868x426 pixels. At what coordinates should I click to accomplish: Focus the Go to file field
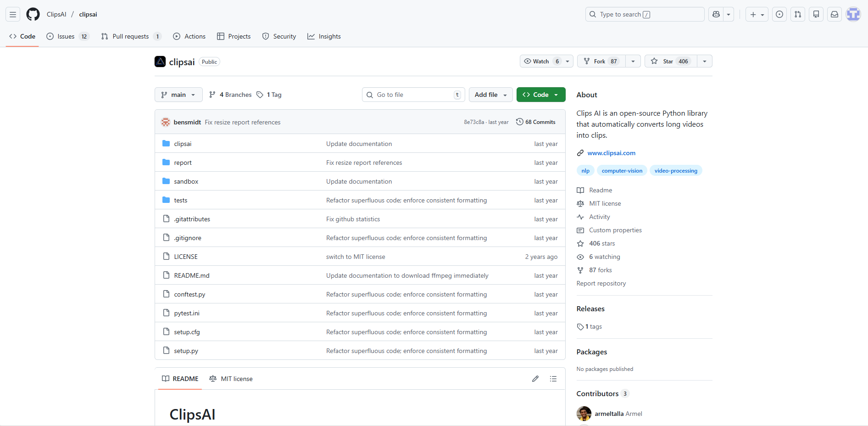(x=413, y=95)
